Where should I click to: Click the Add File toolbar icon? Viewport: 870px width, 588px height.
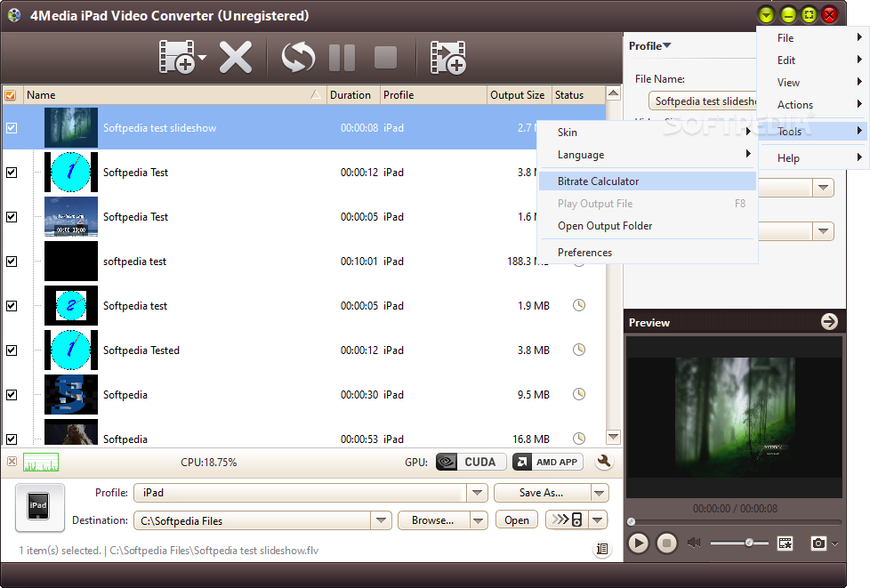177,57
